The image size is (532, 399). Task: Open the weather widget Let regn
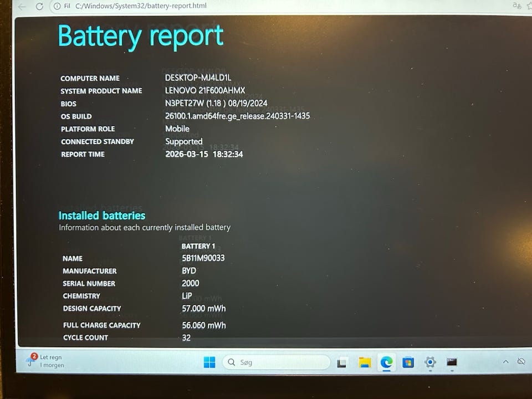45,361
